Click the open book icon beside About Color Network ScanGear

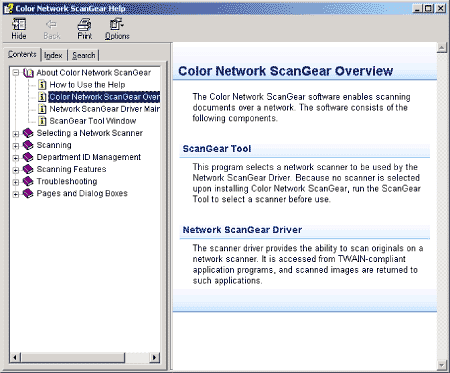point(28,73)
